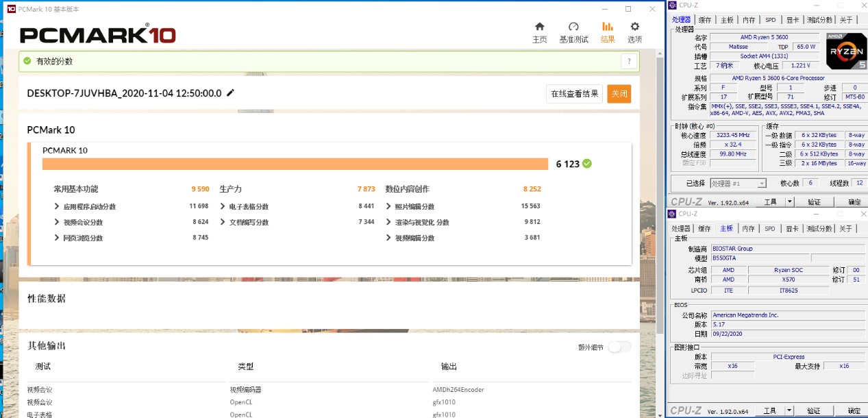Click the orange 关闭 button
The height and width of the screenshot is (418, 868).
click(619, 94)
